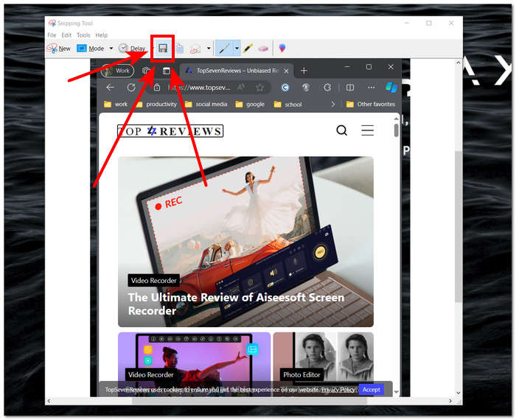Click the Snipping Tool horizontal scrollbar
Image resolution: width=516 pixels, height=420 pixels.
click(x=249, y=401)
